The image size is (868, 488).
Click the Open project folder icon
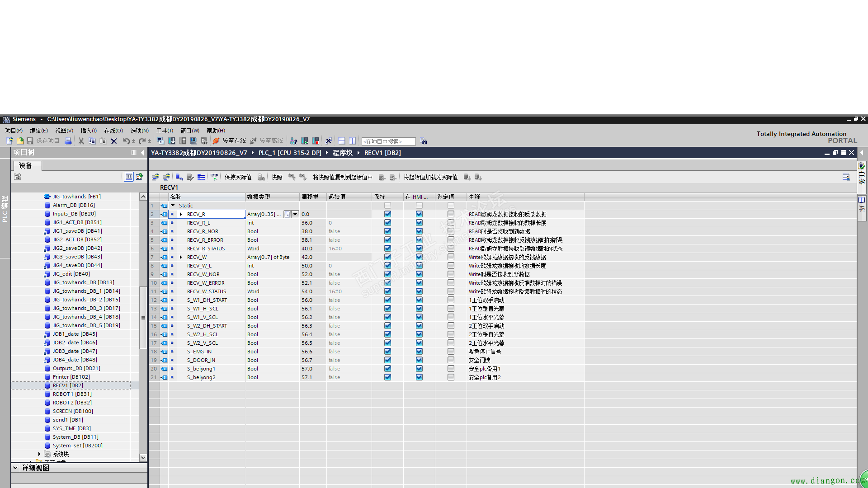20,141
